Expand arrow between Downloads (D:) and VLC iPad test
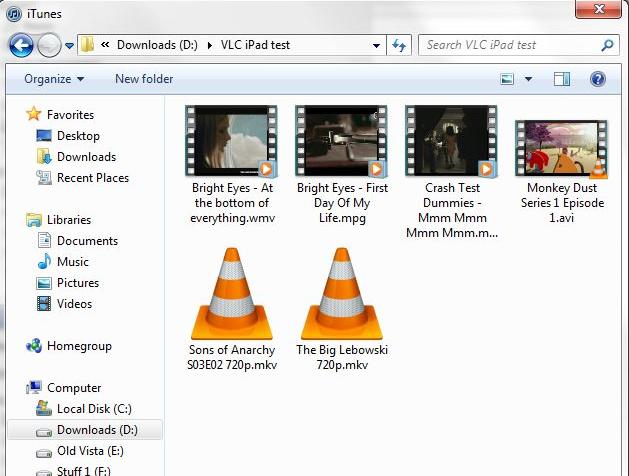The width and height of the screenshot is (629, 476). [210, 45]
